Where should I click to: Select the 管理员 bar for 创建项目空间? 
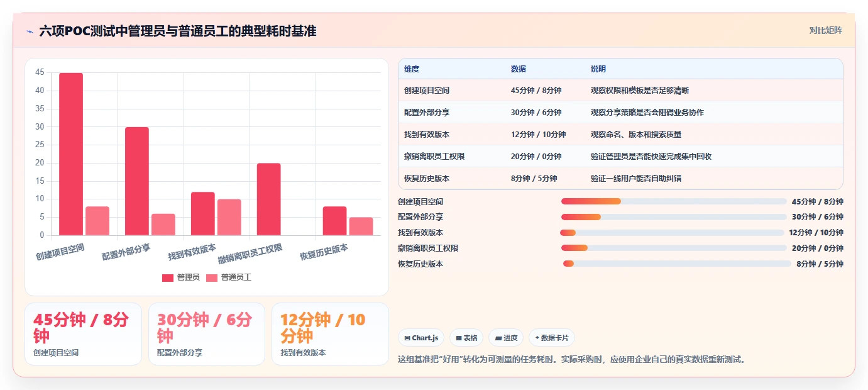[x=71, y=154]
